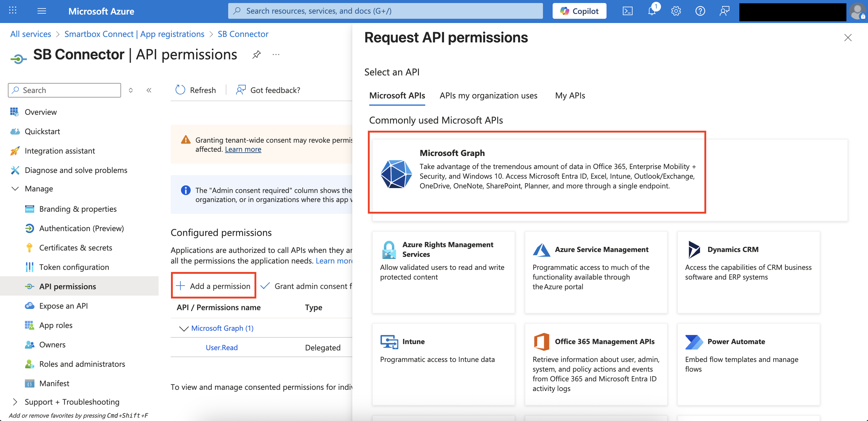Image resolution: width=868 pixels, height=421 pixels.
Task: Expand Support + Troubleshooting section
Action: tap(15, 402)
